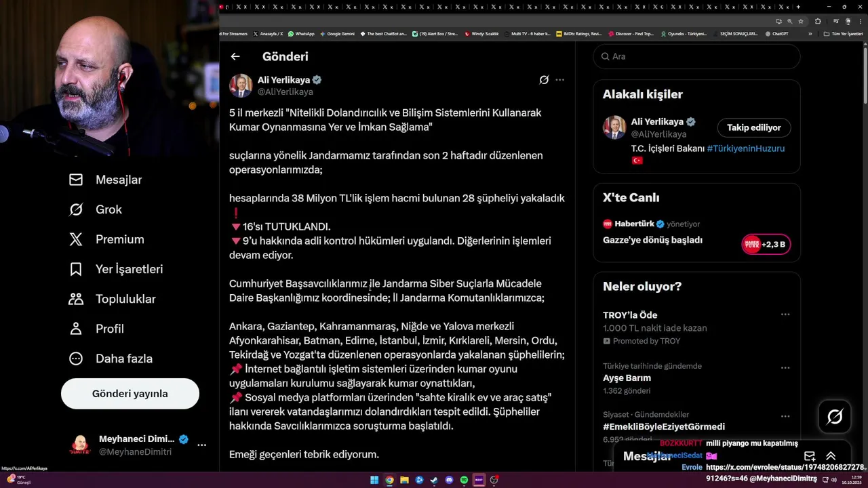Image resolution: width=868 pixels, height=488 pixels.
Task: Open ChatGPT bookmark
Action: pyautogui.click(x=776, y=33)
